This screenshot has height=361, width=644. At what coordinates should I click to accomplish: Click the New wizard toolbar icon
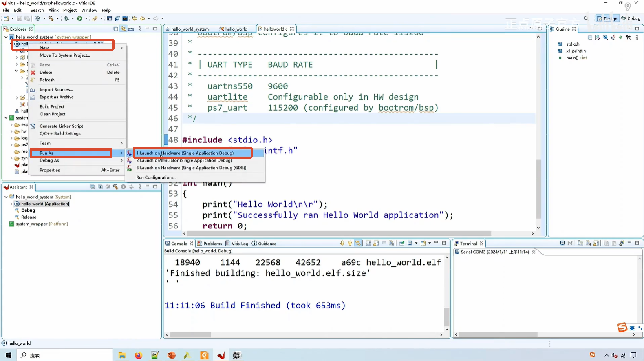(7, 18)
